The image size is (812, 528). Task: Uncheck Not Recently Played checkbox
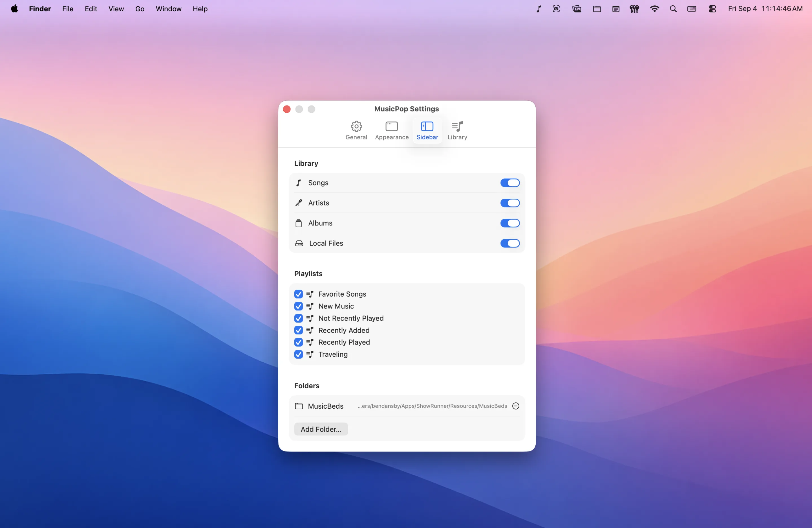click(x=299, y=318)
